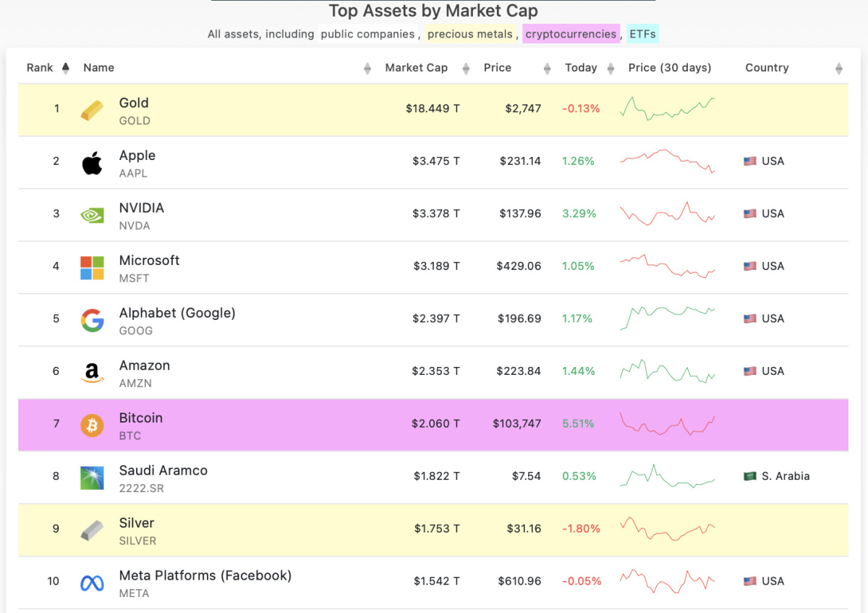Click the Microsoft logo icon
Viewport: 868px width, 613px height.
[92, 268]
